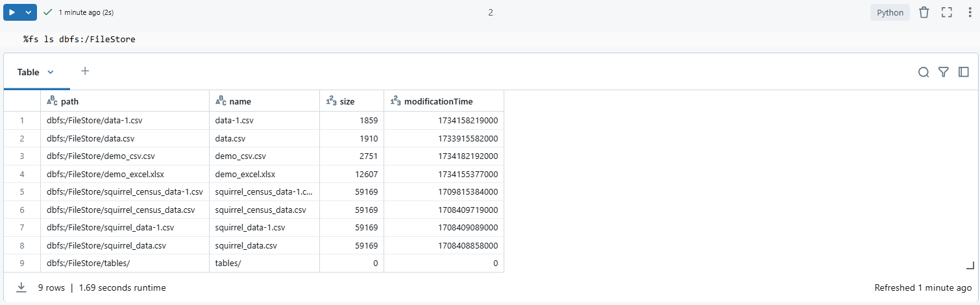The width and height of the screenshot is (980, 305).
Task: Open run options dropdown arrow
Action: (28, 12)
